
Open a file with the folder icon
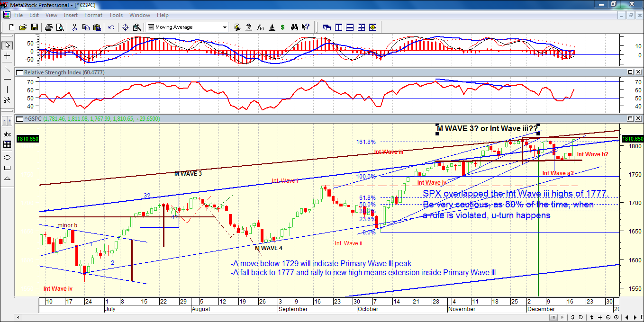(22, 27)
